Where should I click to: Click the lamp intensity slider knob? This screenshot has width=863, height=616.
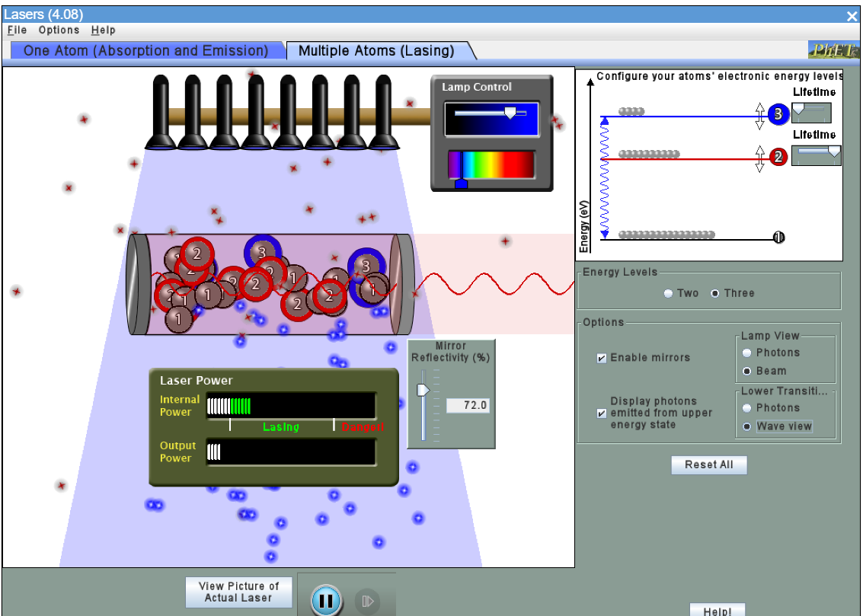click(x=511, y=113)
